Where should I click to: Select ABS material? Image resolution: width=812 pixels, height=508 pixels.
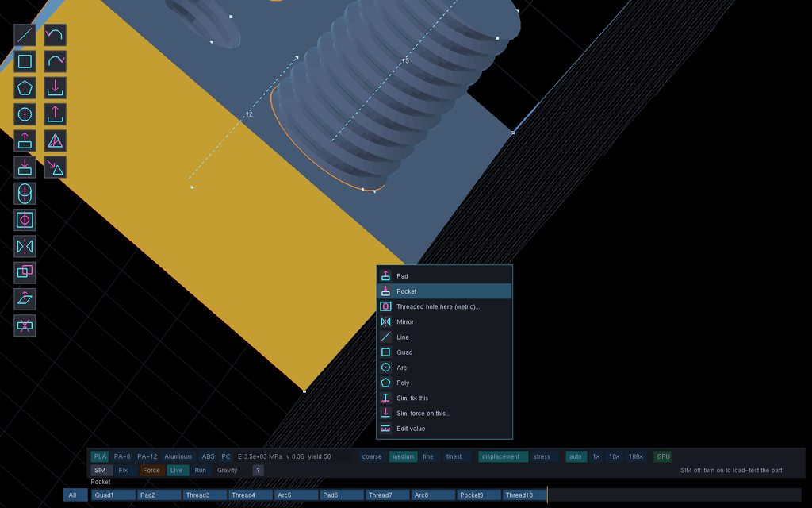tap(209, 456)
